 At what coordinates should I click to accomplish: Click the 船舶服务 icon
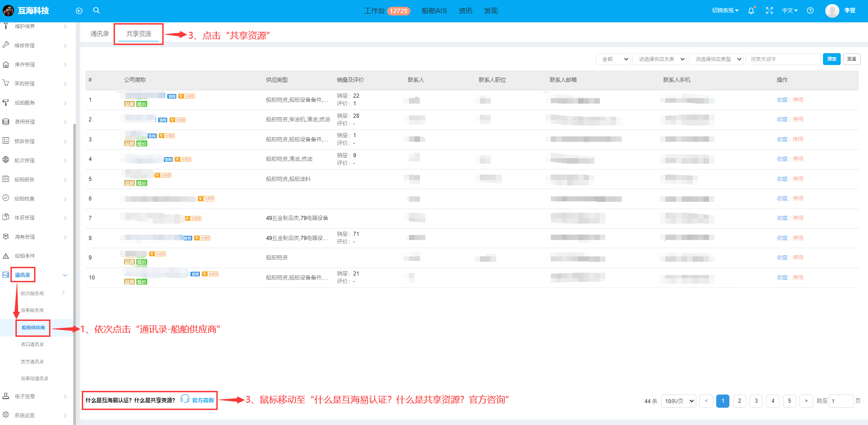click(x=6, y=103)
